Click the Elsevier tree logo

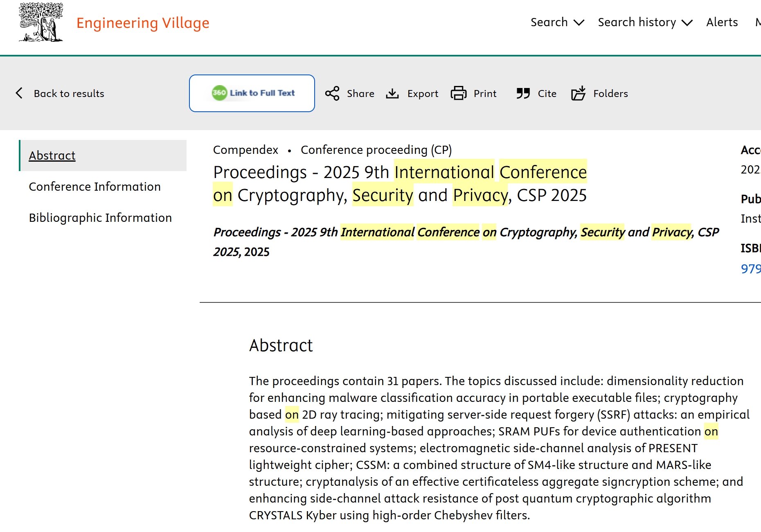coord(41,22)
